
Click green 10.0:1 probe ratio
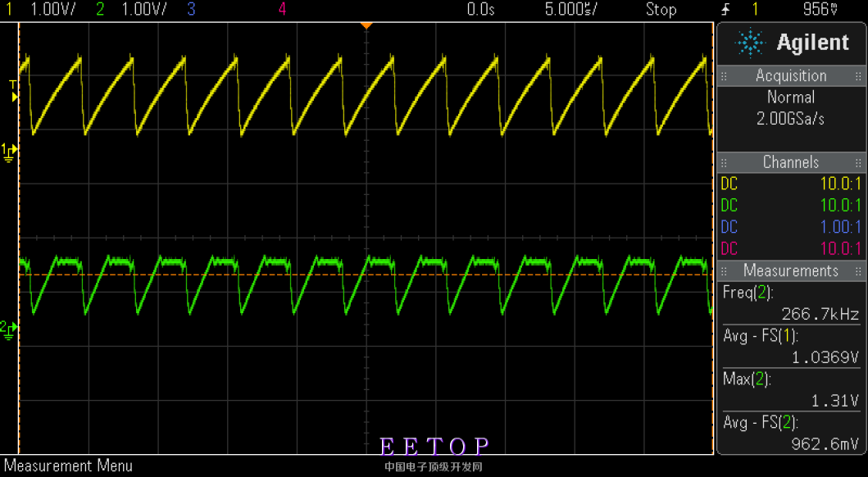pyautogui.click(x=841, y=205)
